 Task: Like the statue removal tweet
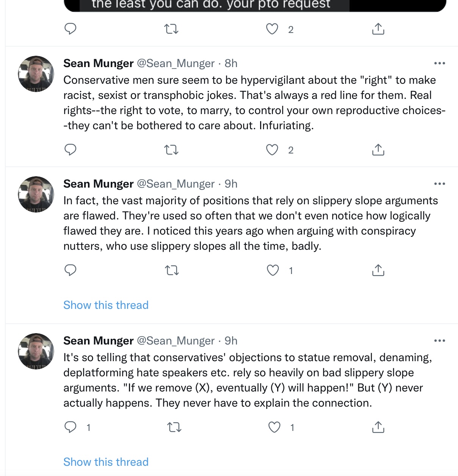pos(274,427)
